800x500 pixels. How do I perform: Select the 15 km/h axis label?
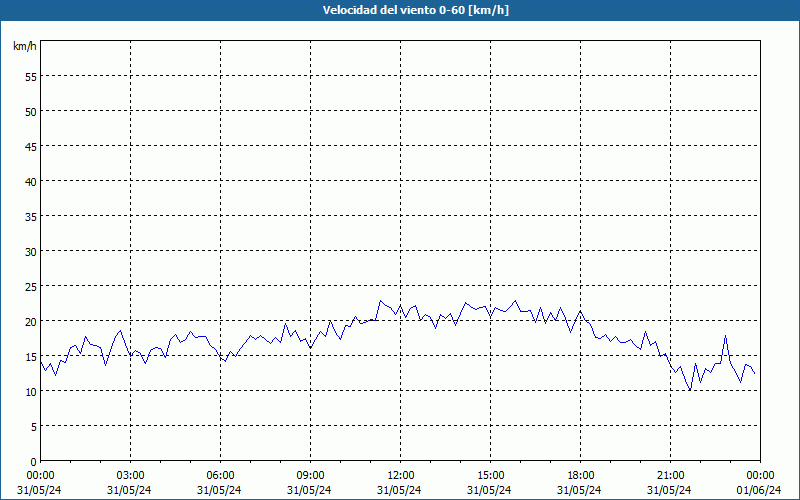pos(31,357)
